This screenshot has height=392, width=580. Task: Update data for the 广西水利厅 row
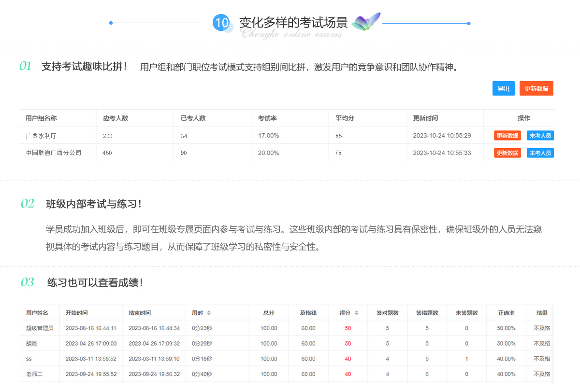(507, 136)
